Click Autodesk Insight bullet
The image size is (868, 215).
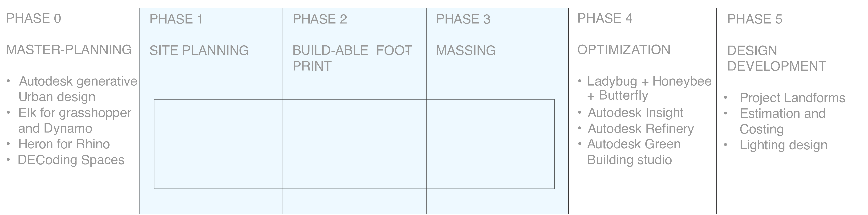[636, 113]
